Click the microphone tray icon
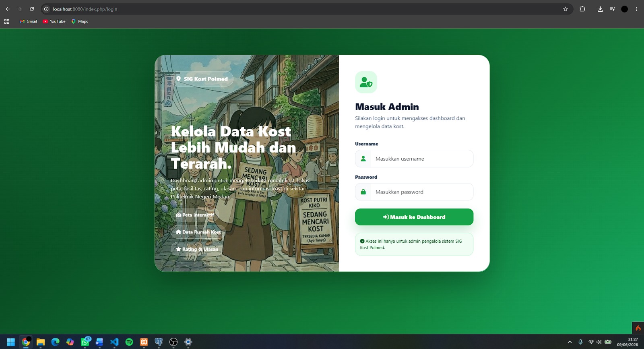 pos(580,342)
